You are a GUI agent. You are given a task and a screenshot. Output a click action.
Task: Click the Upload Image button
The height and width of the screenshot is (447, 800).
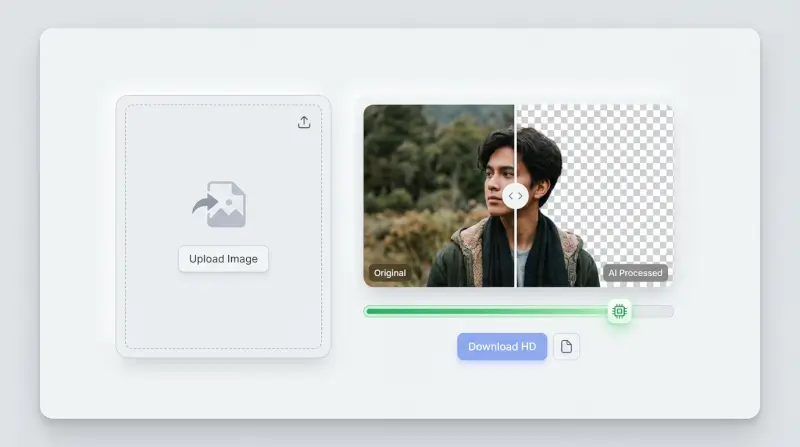(223, 259)
